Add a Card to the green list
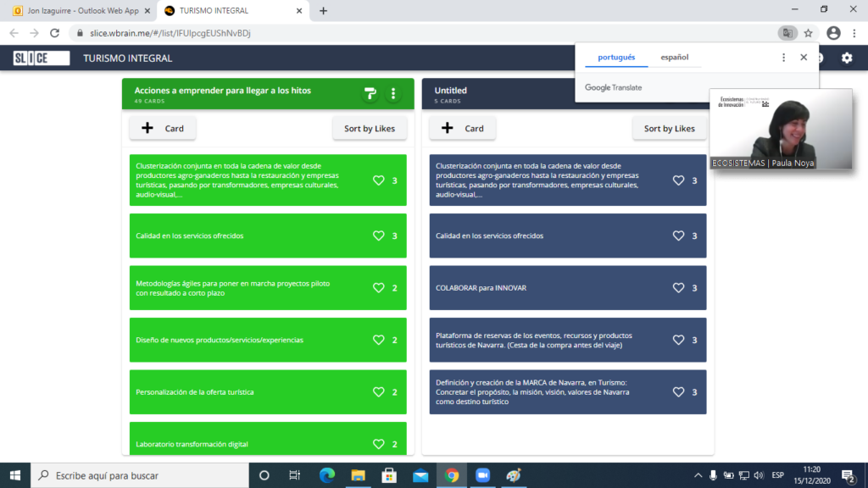The height and width of the screenshot is (488, 868). tap(163, 129)
